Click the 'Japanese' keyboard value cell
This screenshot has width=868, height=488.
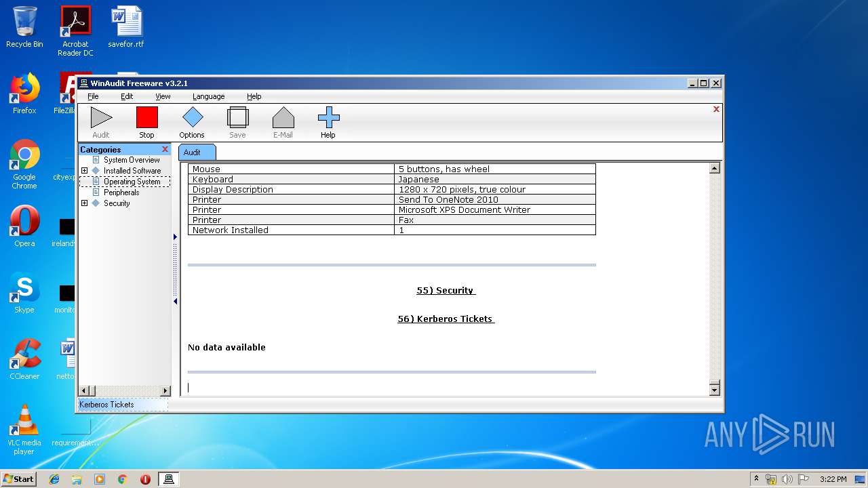(495, 179)
